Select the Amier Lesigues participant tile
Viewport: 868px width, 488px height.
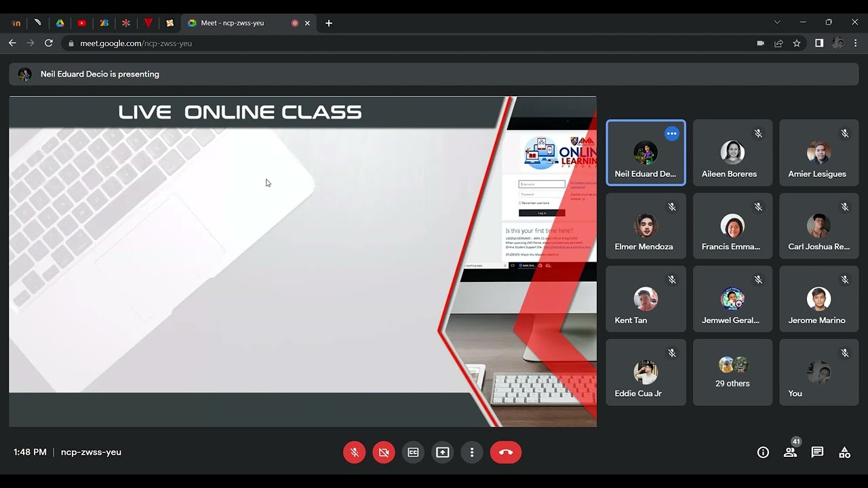818,152
